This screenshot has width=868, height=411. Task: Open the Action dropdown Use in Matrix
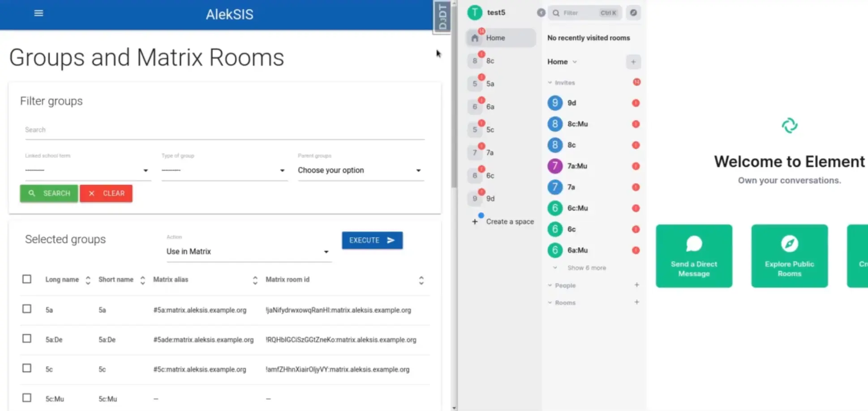248,251
